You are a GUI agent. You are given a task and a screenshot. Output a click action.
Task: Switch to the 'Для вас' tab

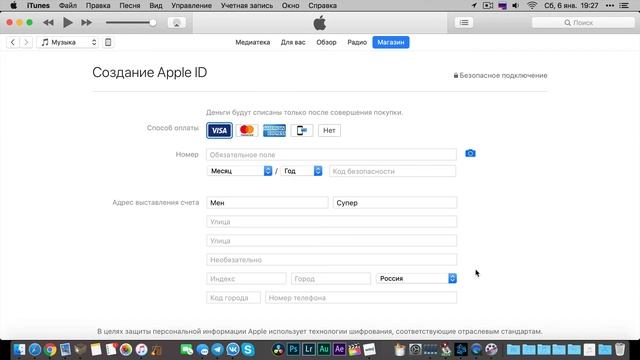(x=293, y=42)
